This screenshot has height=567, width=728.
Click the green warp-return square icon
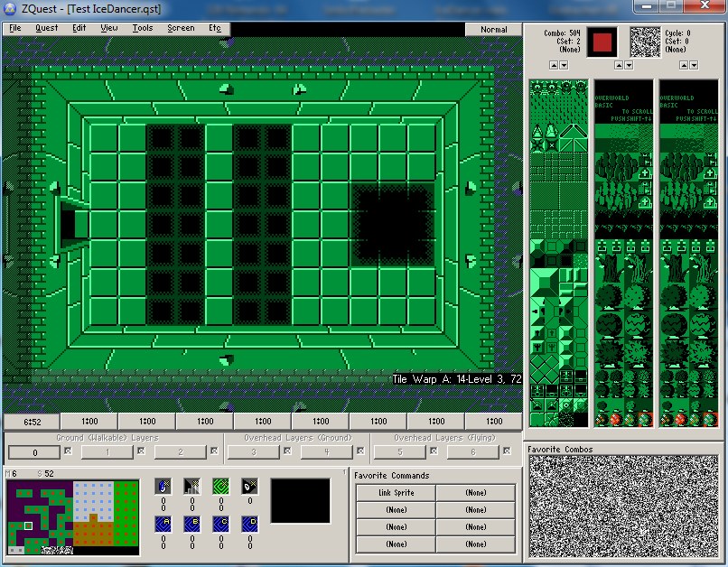click(x=220, y=485)
